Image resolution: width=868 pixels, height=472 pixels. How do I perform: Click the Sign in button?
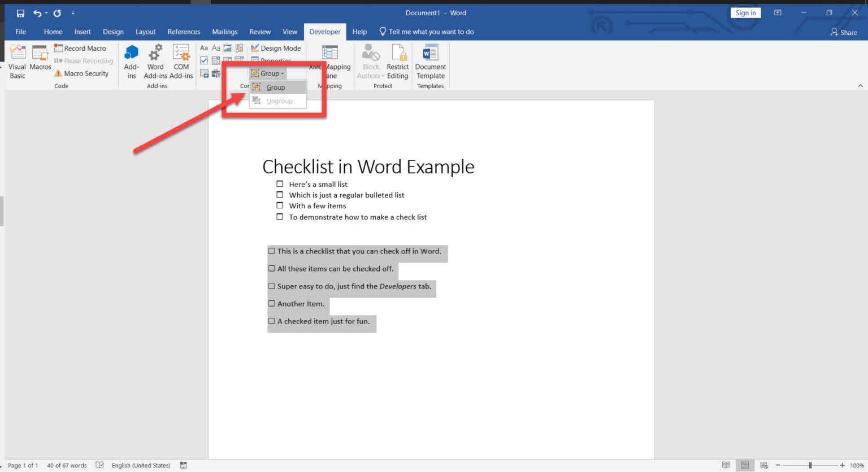click(x=745, y=12)
